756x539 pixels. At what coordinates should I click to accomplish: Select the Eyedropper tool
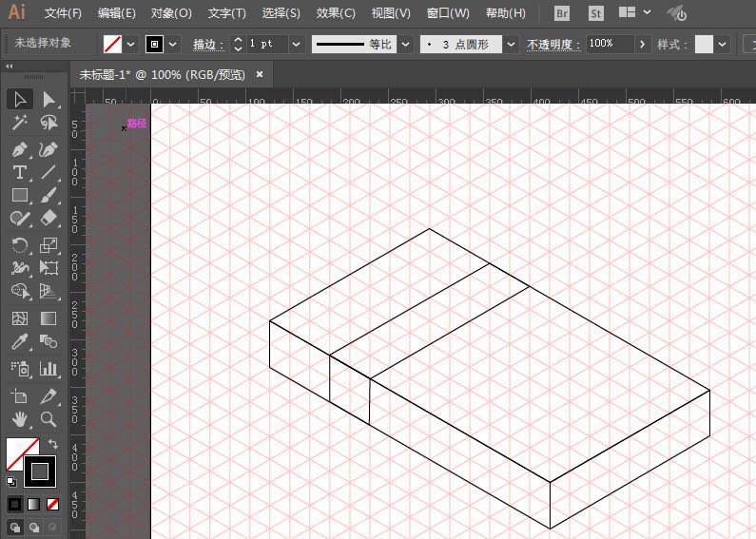coord(19,342)
